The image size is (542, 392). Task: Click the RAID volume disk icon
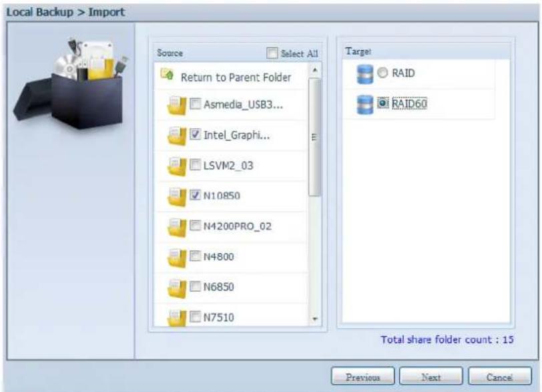(x=364, y=74)
